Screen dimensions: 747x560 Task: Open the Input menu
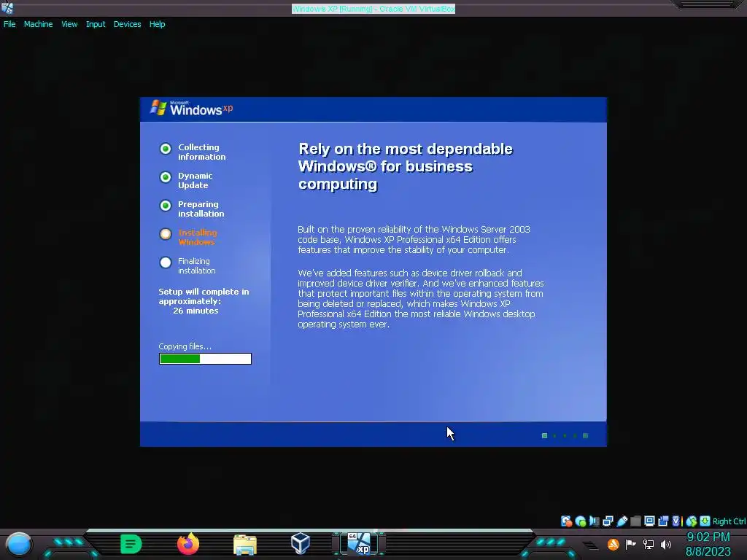point(96,24)
